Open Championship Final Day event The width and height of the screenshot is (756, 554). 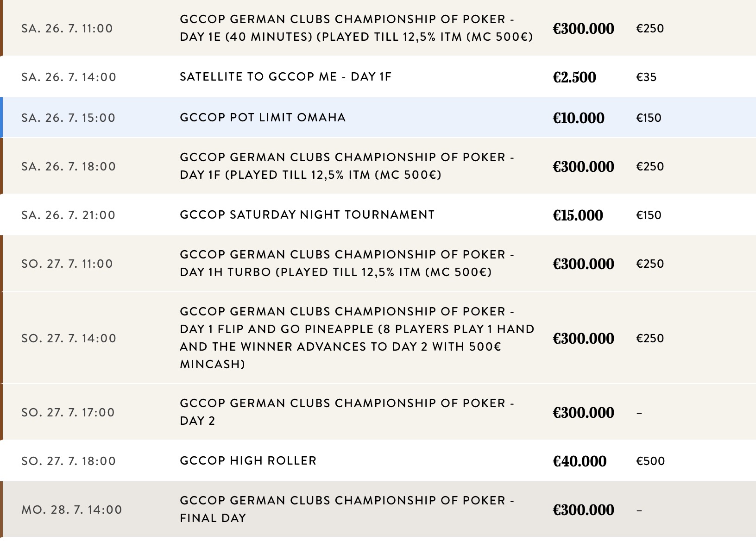346,509
